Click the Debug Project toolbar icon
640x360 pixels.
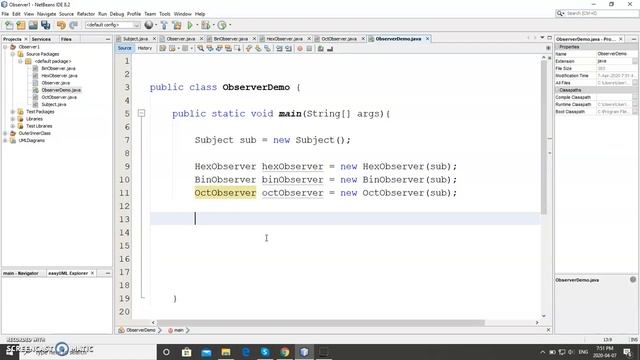tap(205, 25)
